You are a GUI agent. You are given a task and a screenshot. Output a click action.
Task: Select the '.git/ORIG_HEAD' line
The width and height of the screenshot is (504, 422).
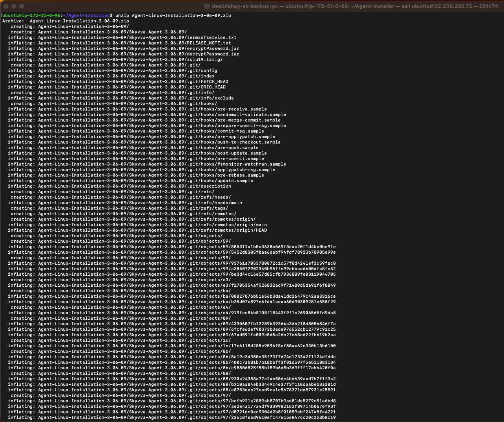(x=117, y=87)
